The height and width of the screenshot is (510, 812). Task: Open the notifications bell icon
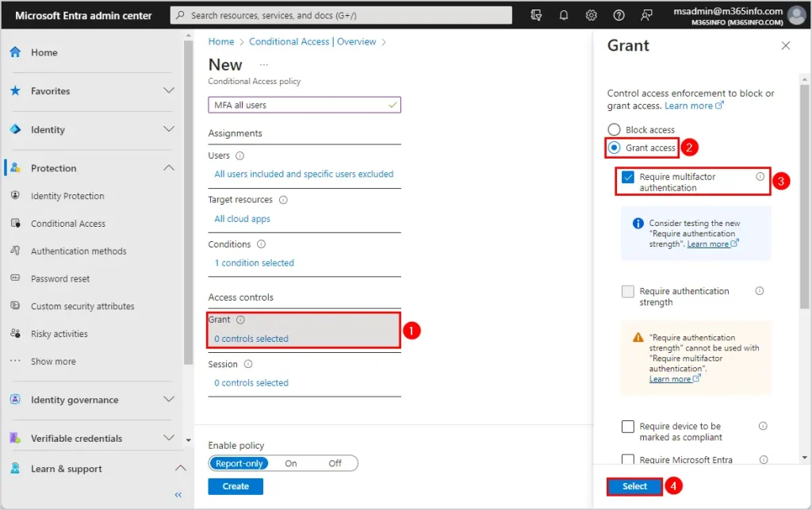pyautogui.click(x=564, y=15)
